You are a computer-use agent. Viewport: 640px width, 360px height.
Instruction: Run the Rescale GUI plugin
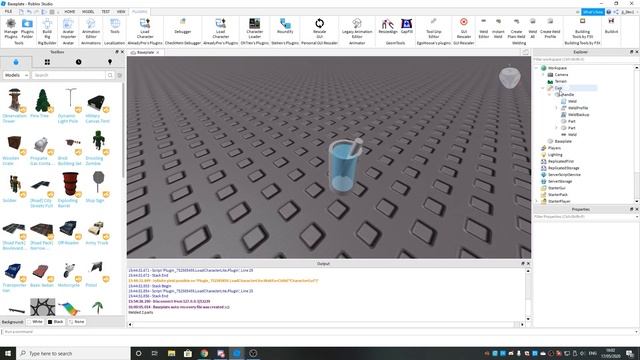point(319,29)
